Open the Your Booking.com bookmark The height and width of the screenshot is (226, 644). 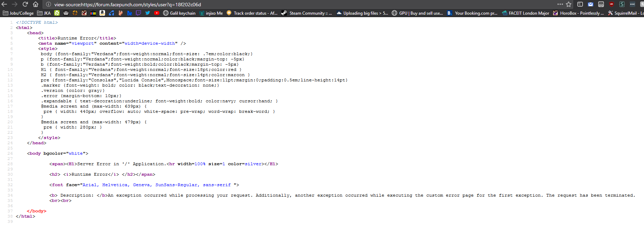click(x=472, y=13)
